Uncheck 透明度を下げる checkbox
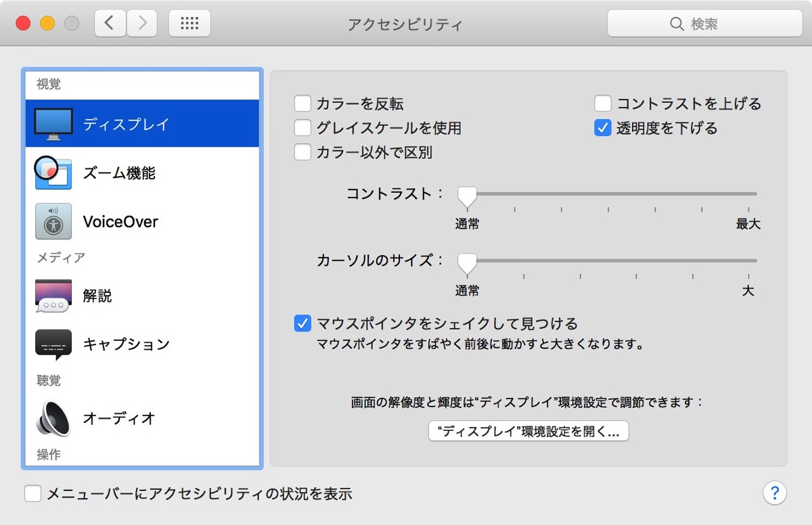This screenshot has height=525, width=812. point(603,128)
